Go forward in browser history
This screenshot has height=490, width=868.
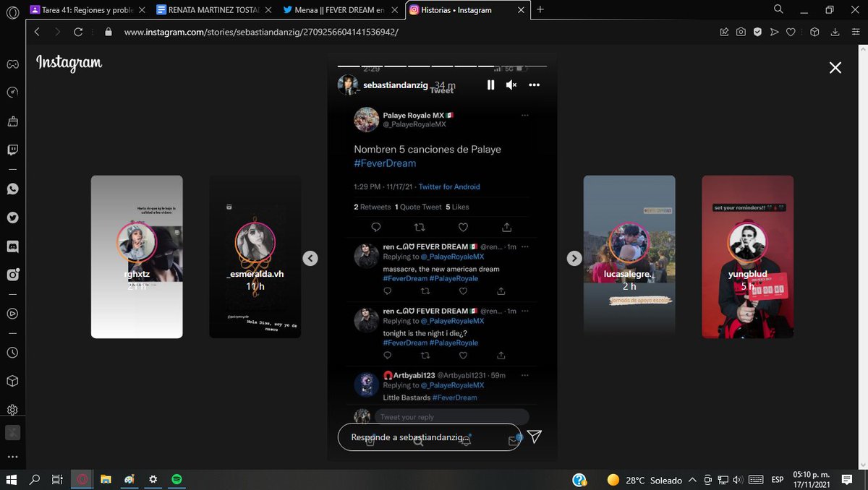[57, 32]
